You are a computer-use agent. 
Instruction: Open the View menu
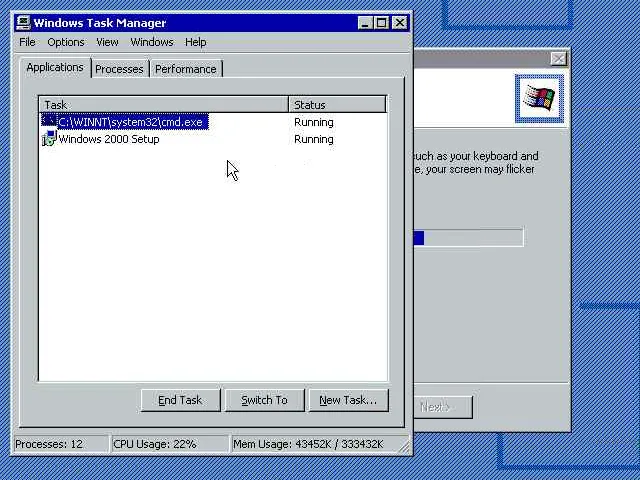pos(107,42)
